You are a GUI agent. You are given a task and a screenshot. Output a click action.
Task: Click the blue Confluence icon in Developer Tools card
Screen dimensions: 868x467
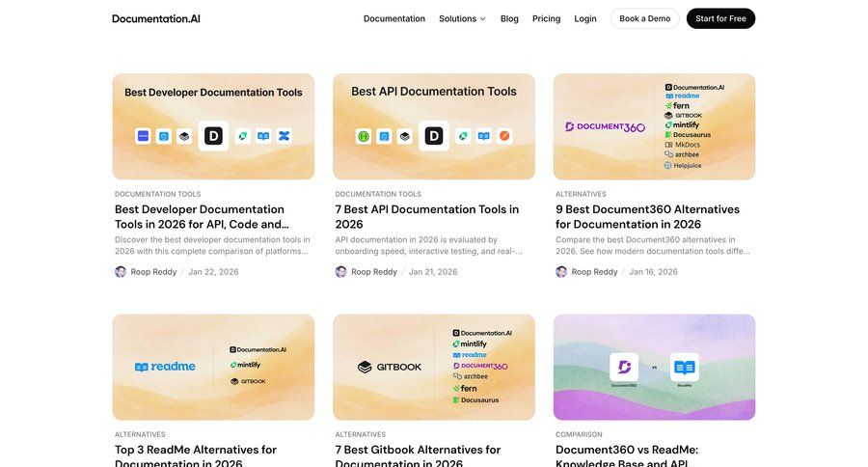284,136
